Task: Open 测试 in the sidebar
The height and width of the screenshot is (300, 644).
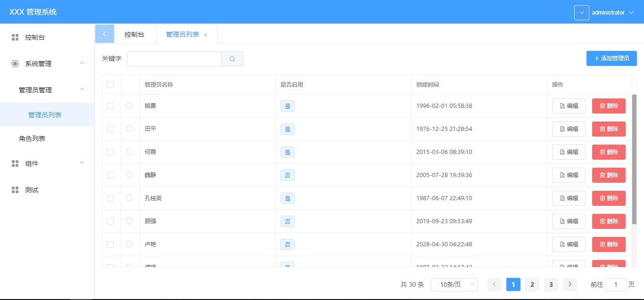Action: 47,190
